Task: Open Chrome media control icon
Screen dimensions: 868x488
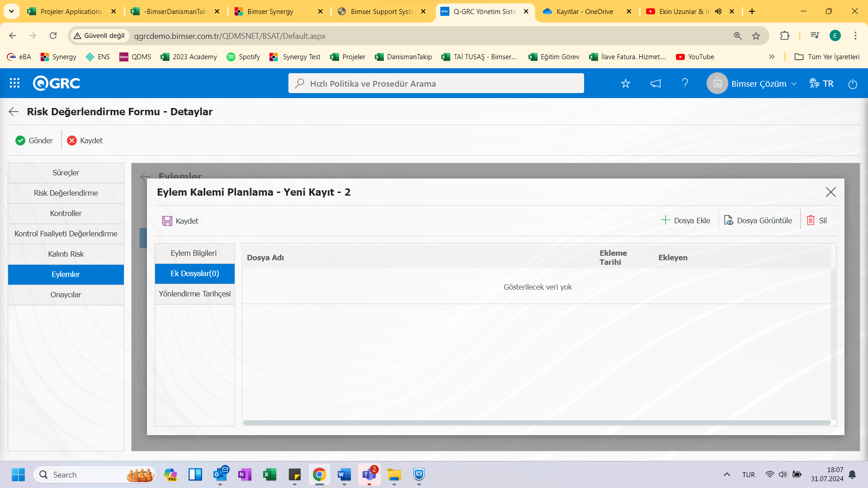Action: point(815,36)
